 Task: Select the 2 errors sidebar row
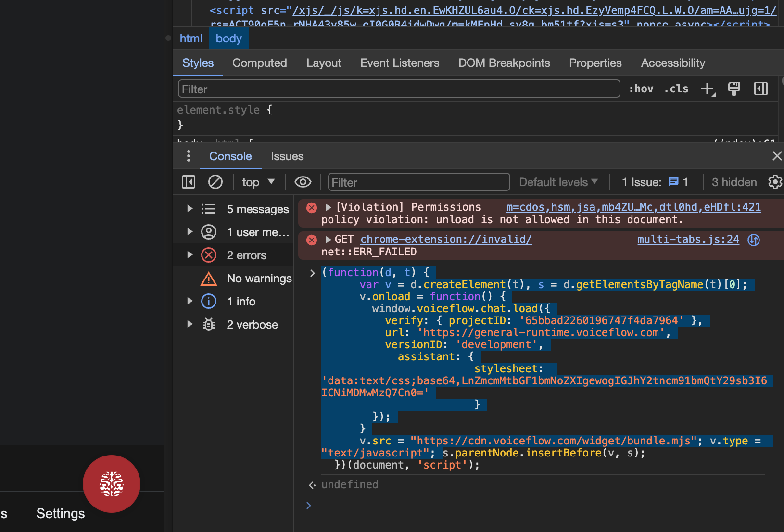(x=234, y=255)
